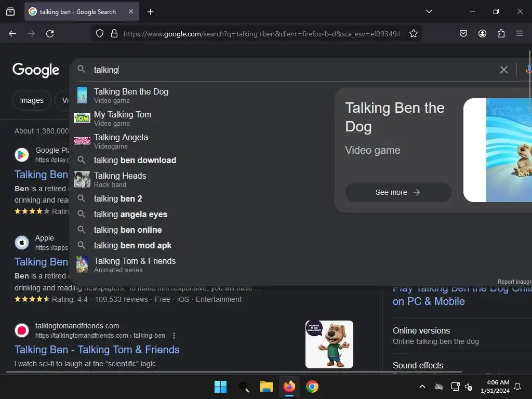
Task: Show hidden system tray icons chevron
Action: pos(422,387)
